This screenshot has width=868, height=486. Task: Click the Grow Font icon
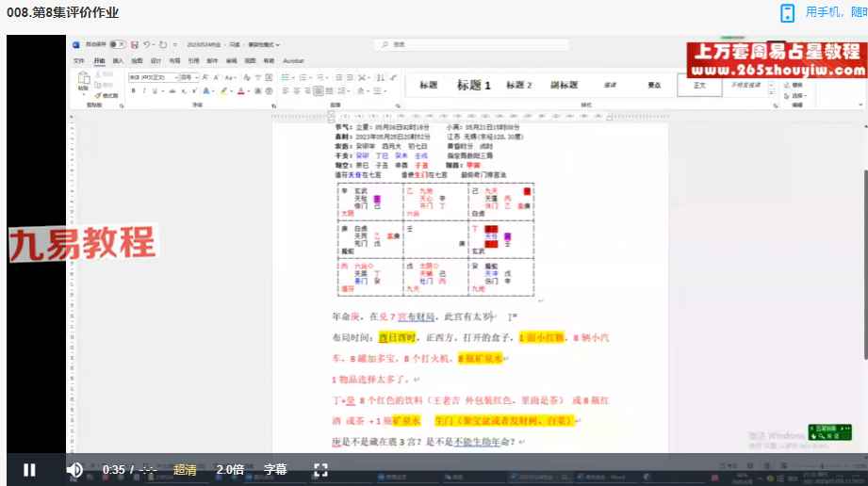click(205, 77)
